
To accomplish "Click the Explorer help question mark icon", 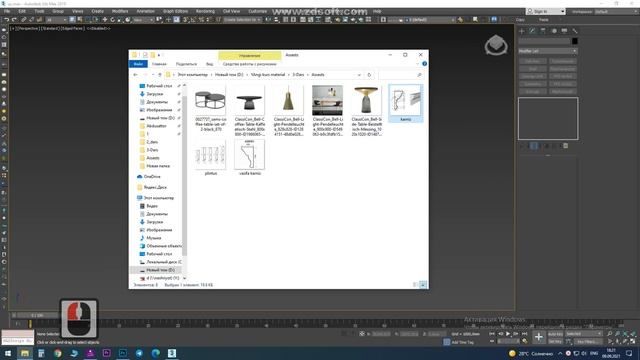I will point(424,64).
